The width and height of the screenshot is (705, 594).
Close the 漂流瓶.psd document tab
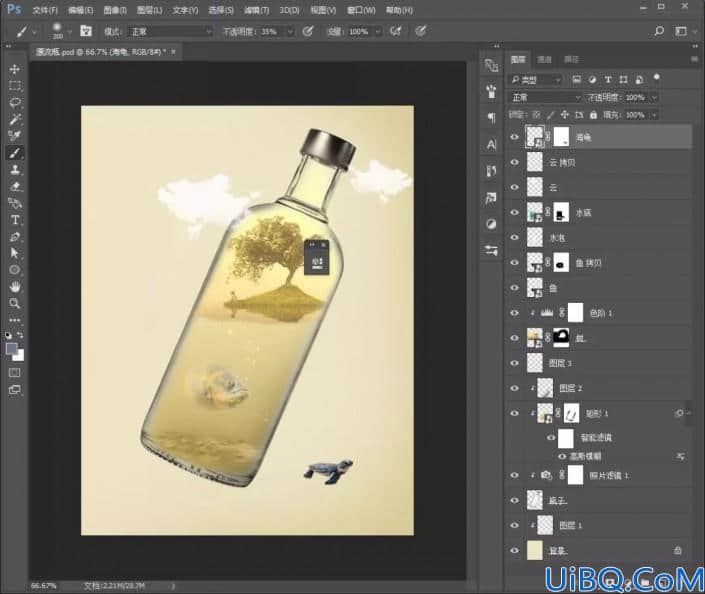pos(173,52)
